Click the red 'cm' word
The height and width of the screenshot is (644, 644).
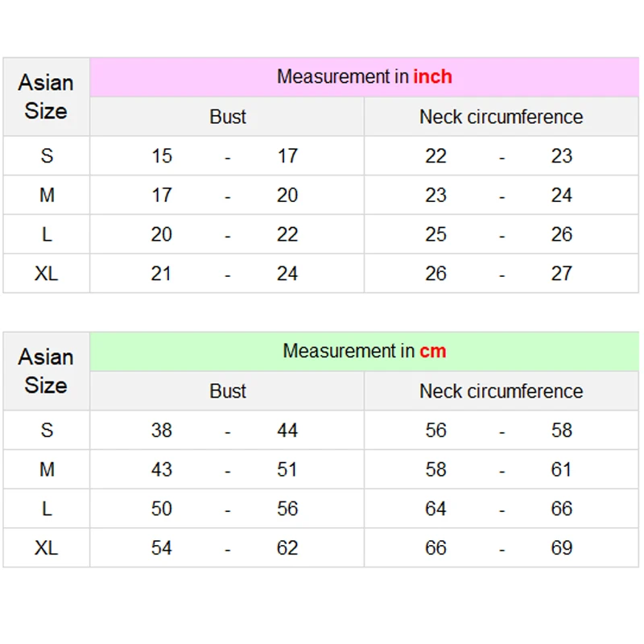[432, 352]
